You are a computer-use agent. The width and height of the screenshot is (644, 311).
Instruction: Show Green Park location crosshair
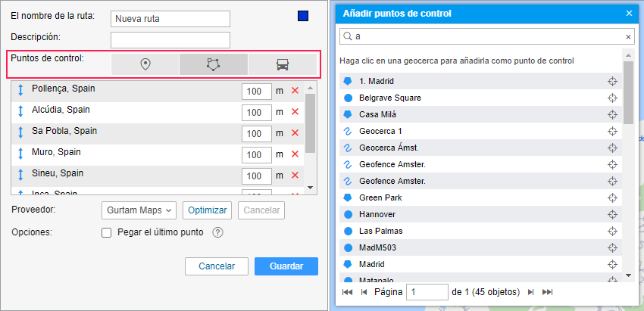[x=612, y=198]
